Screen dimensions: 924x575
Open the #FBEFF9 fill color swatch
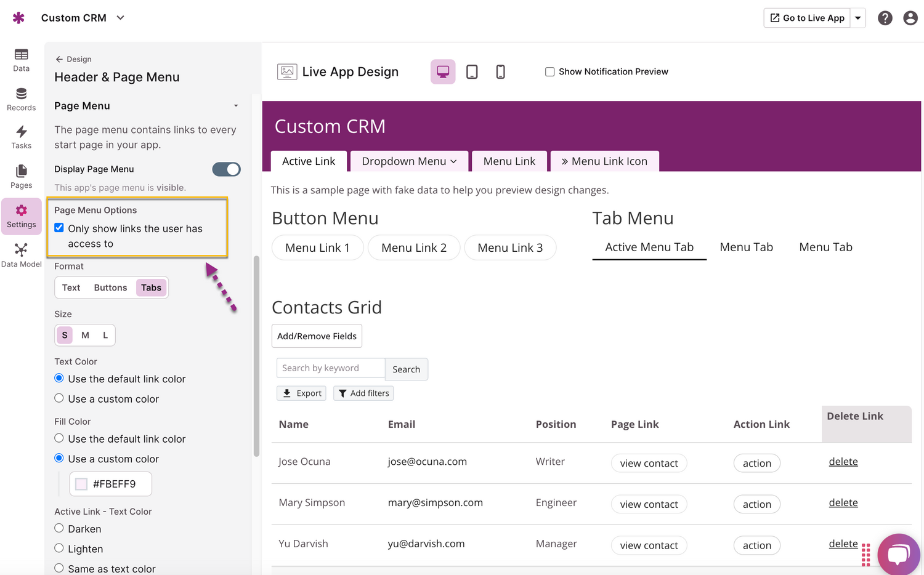[81, 484]
